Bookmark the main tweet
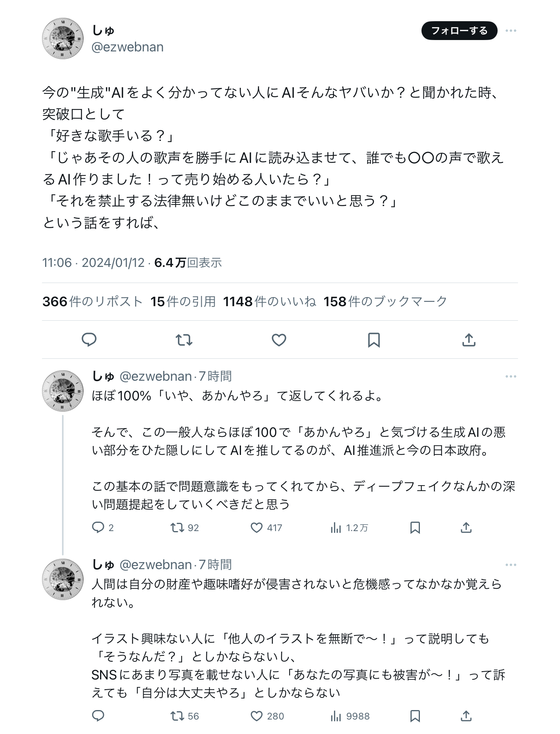This screenshot has height=734, width=560. click(x=374, y=340)
